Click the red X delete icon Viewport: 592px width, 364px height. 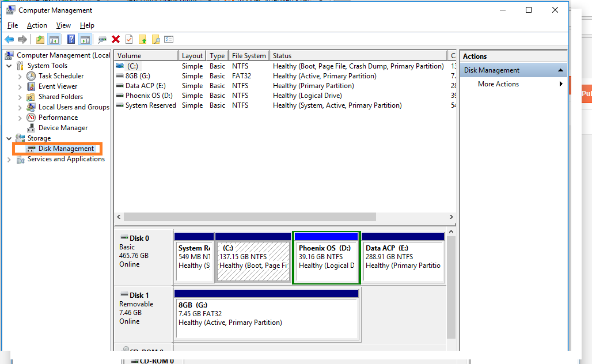[116, 39]
